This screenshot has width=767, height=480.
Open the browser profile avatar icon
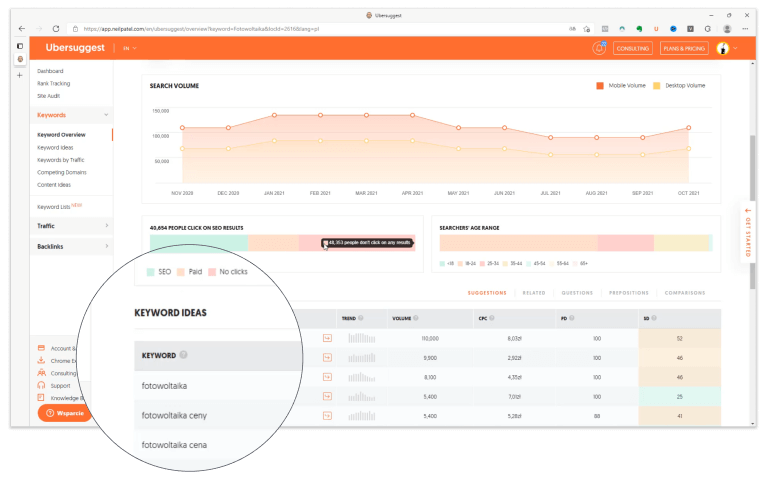tap(727, 29)
